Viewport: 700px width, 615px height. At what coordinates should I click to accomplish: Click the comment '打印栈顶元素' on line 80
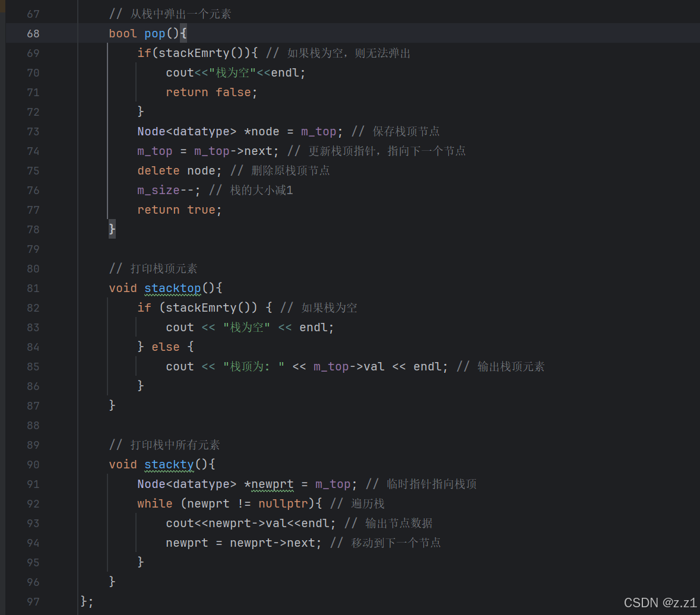pos(164,269)
